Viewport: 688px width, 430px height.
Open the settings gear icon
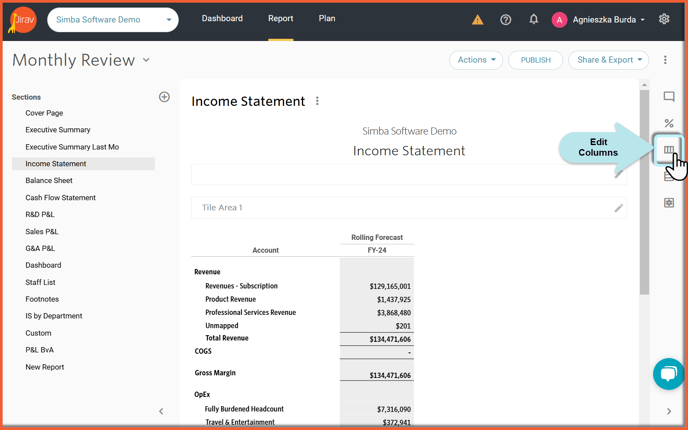click(664, 19)
